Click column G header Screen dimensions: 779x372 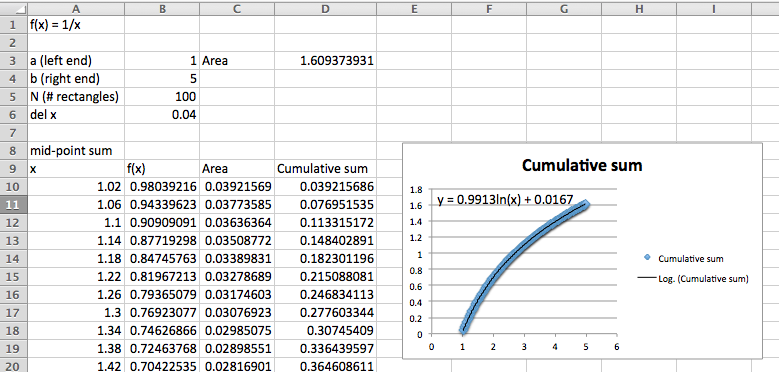click(x=564, y=8)
